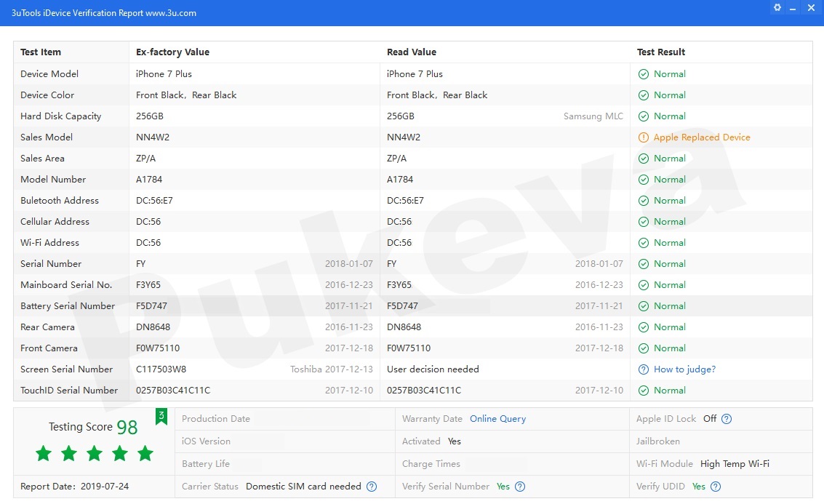Click the Battery Life field label
824x504 pixels.
point(206,464)
